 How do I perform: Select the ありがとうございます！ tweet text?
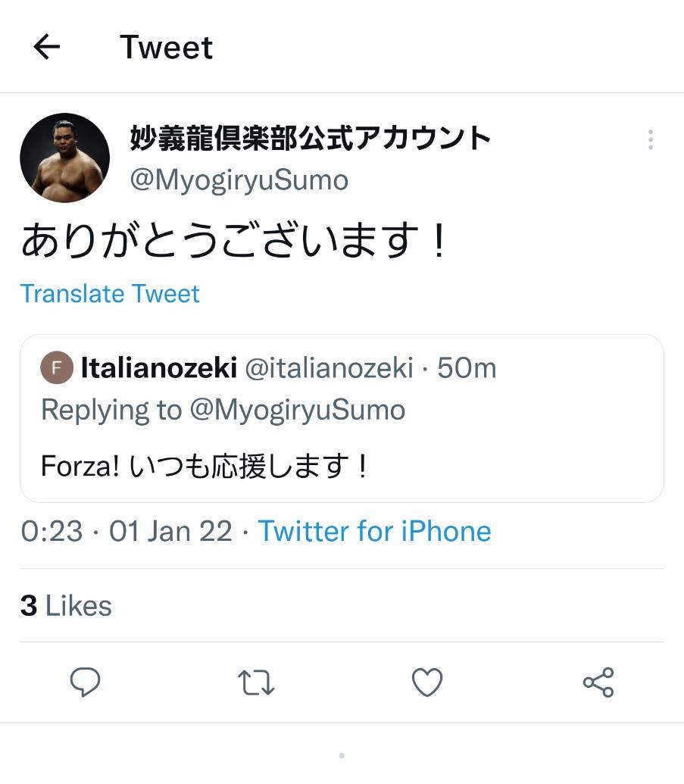point(235,242)
